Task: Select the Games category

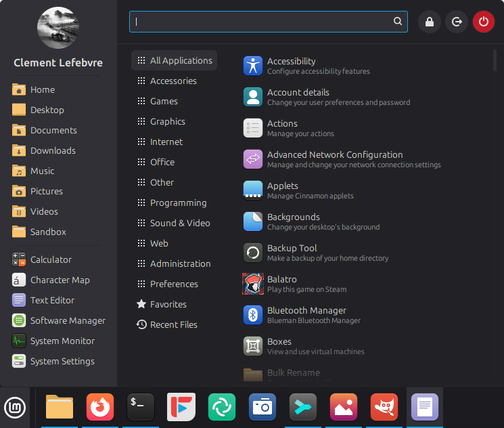Action: 164,101
